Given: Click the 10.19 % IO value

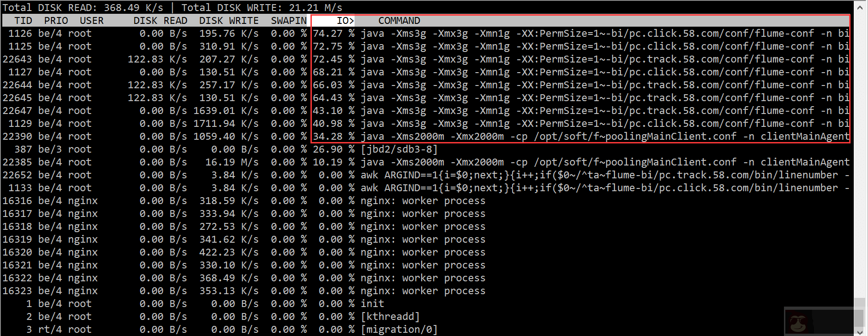Looking at the screenshot, I should coord(334,162).
